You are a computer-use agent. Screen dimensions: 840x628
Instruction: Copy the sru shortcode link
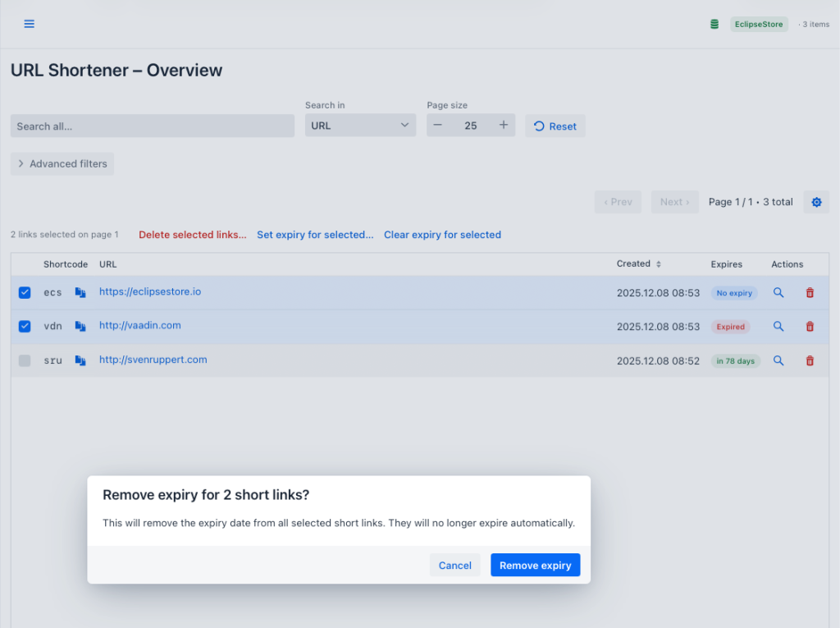(80, 360)
